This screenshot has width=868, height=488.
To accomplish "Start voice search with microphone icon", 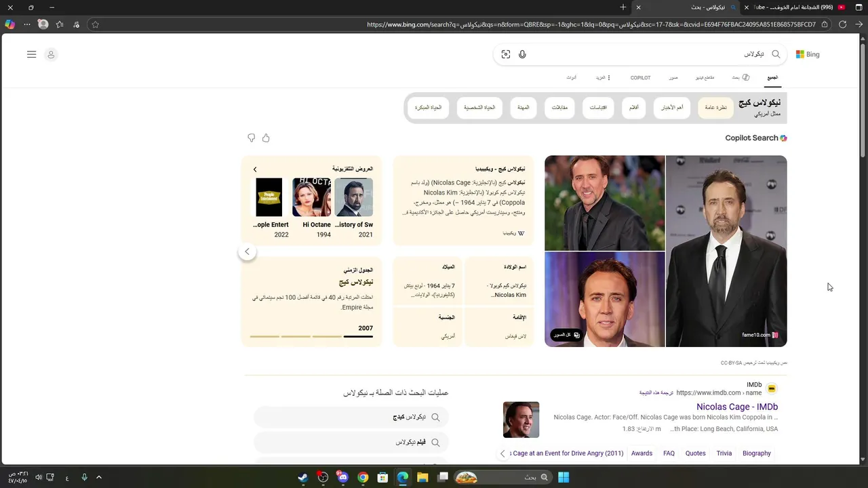I will tap(522, 54).
